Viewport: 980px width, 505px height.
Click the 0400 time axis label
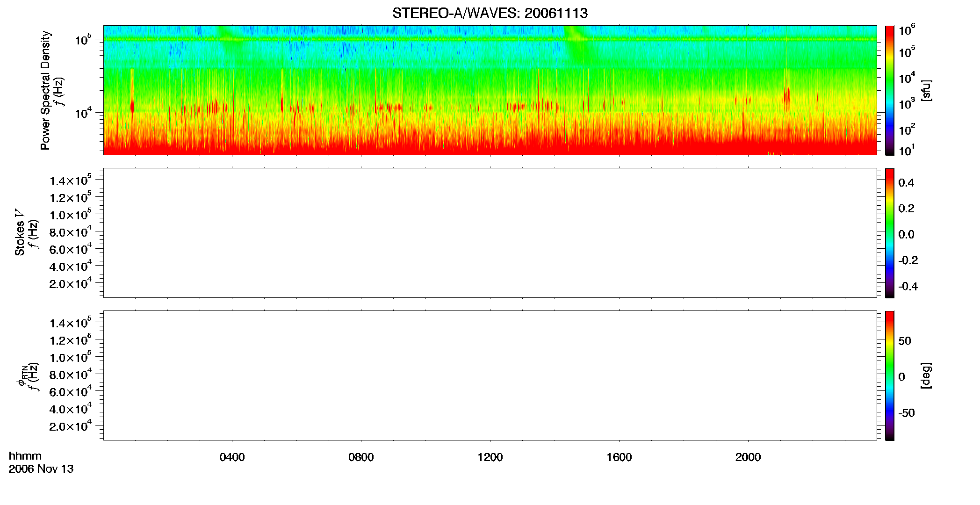[x=232, y=457]
